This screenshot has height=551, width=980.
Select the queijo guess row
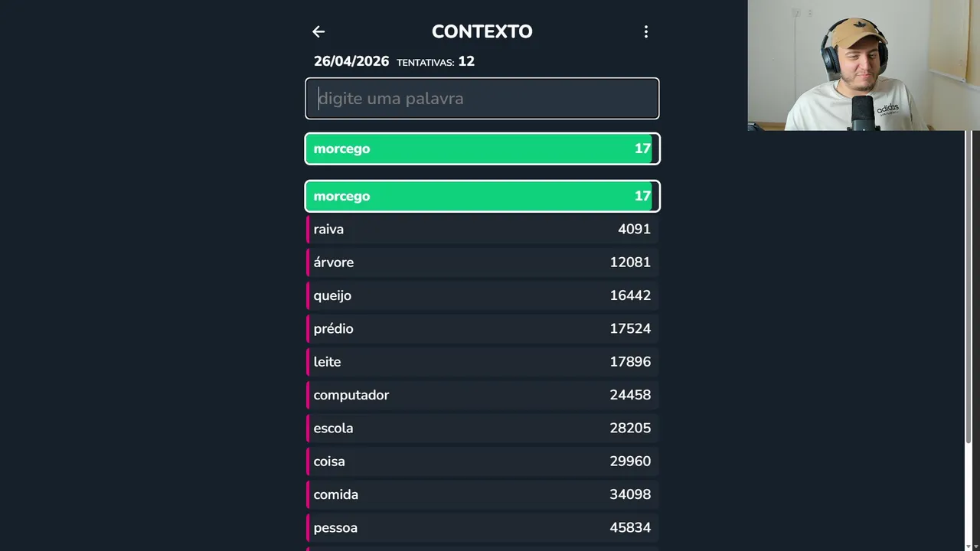(482, 295)
